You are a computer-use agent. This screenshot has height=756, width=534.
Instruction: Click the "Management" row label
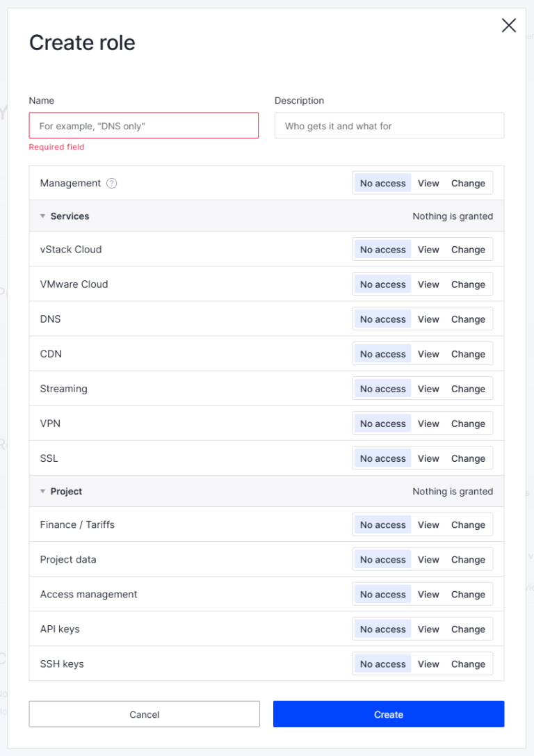pyautogui.click(x=70, y=183)
